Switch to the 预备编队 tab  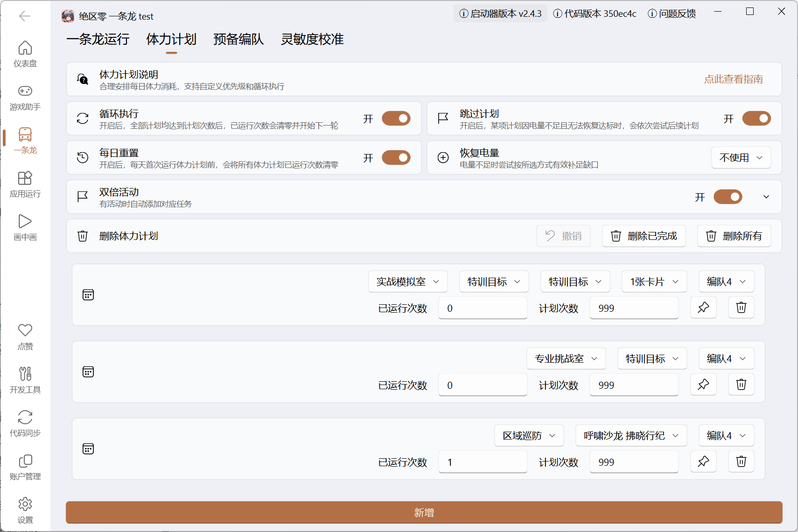(238, 39)
